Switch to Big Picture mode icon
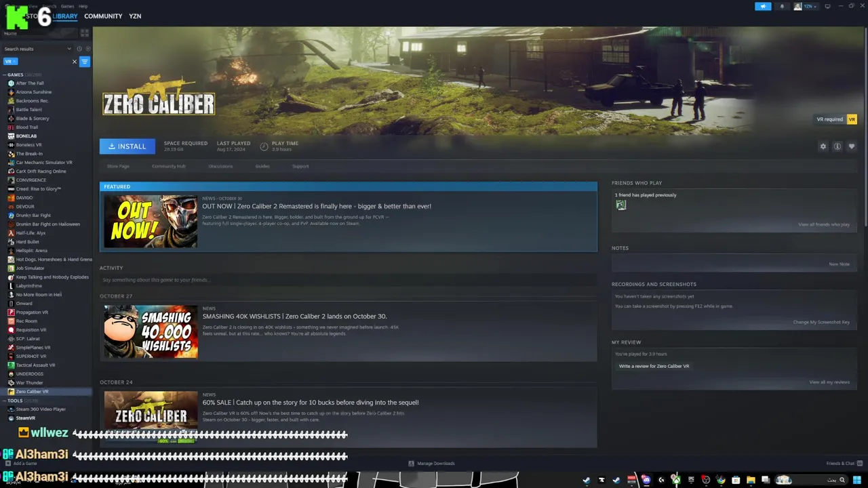Screen dimensions: 868x488 click(827, 6)
